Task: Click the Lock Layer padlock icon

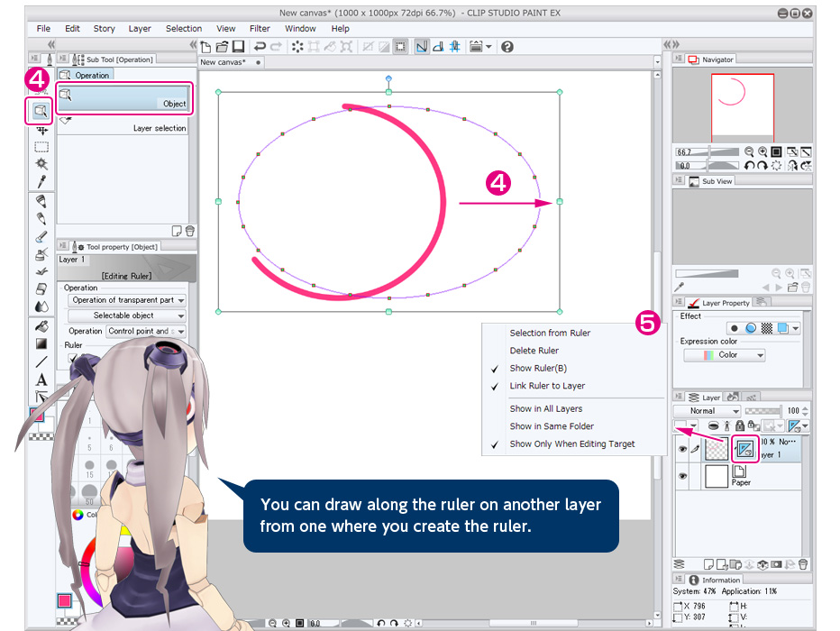Action: tap(740, 425)
